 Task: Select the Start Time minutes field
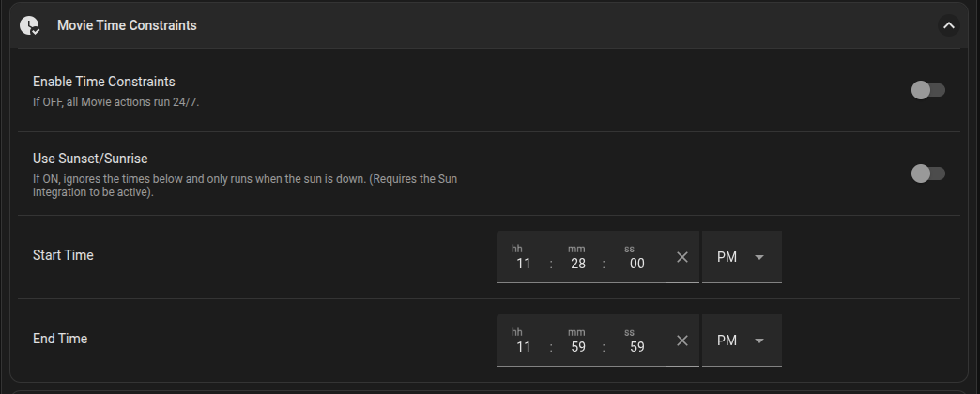tap(578, 264)
